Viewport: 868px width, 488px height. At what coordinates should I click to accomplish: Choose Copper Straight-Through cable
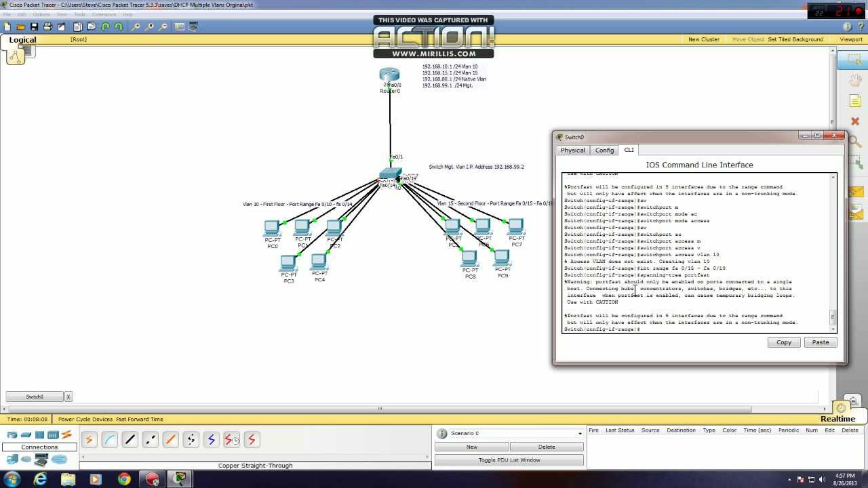[130, 440]
